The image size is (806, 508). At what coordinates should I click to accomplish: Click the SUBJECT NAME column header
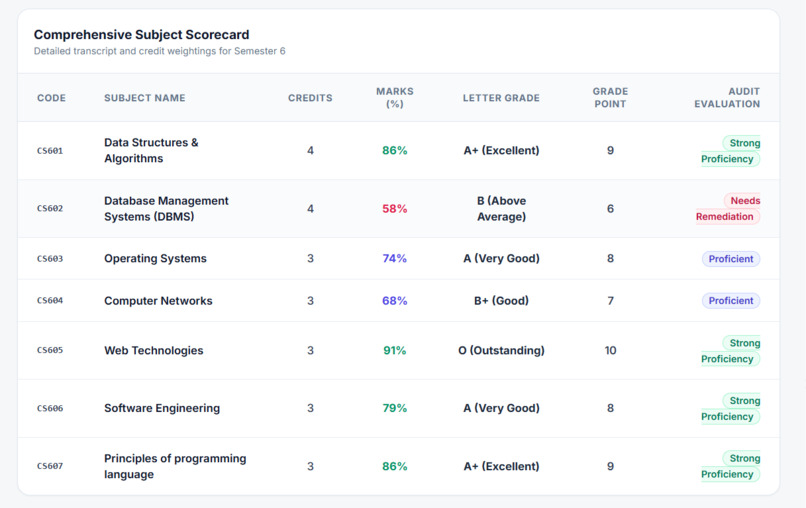(144, 98)
